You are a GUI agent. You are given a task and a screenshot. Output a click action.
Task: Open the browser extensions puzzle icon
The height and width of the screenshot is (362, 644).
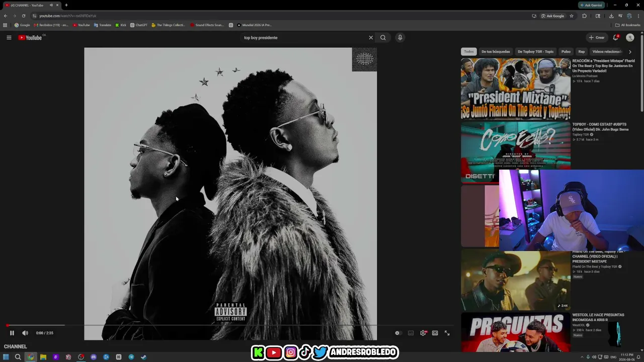point(584,16)
